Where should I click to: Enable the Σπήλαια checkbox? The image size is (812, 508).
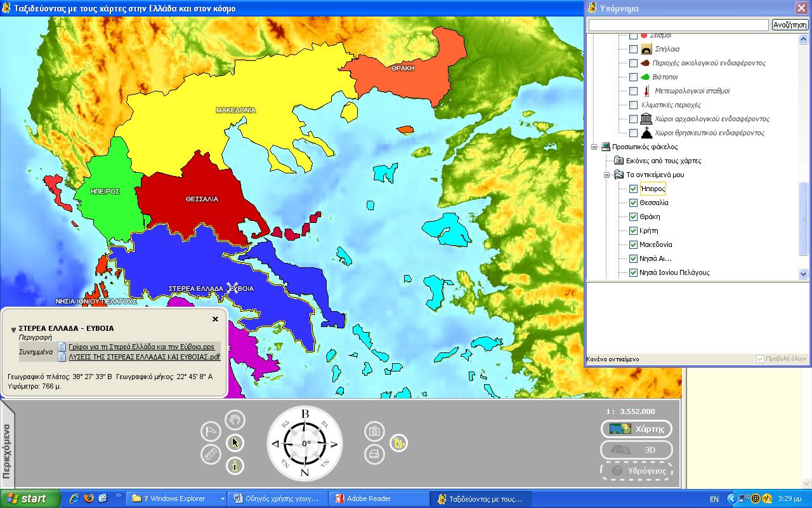pyautogui.click(x=633, y=49)
